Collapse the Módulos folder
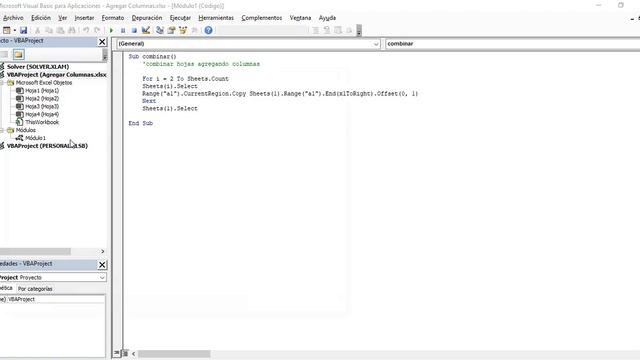640x360 pixels. [2, 130]
